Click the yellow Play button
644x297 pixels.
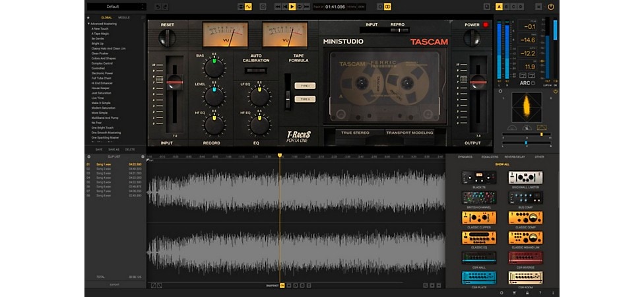coord(292,7)
